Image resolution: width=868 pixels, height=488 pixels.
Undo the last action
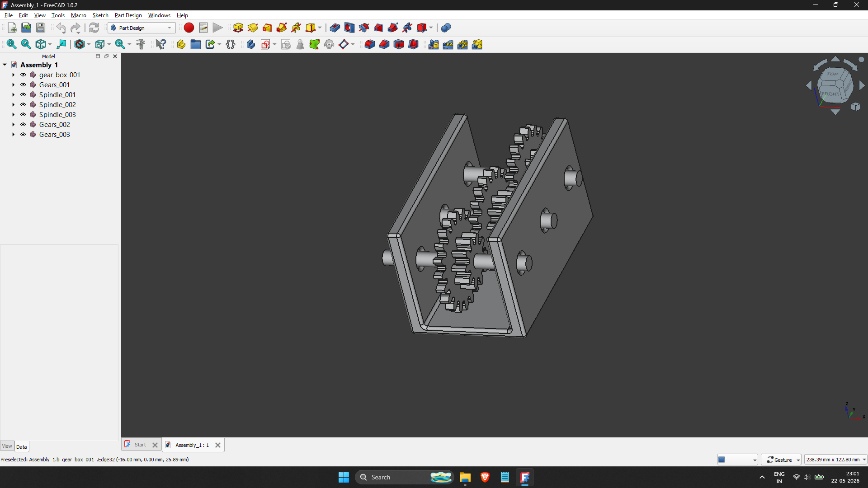[61, 28]
